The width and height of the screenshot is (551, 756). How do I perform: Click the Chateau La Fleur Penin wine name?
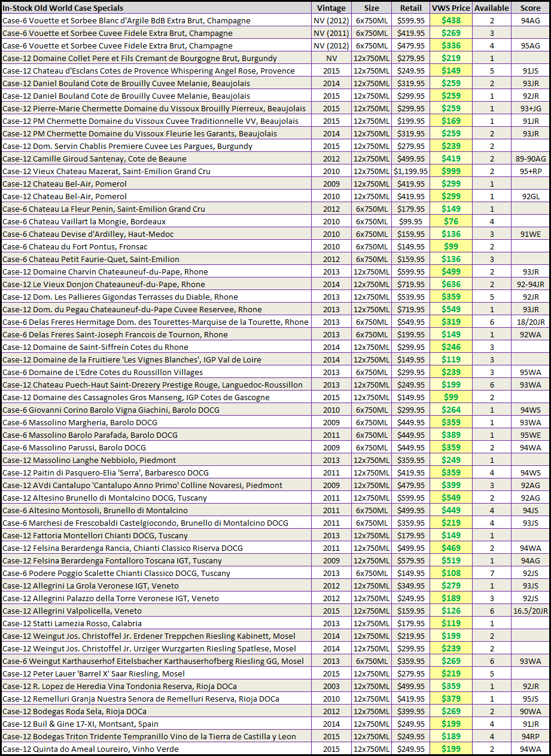[103, 209]
